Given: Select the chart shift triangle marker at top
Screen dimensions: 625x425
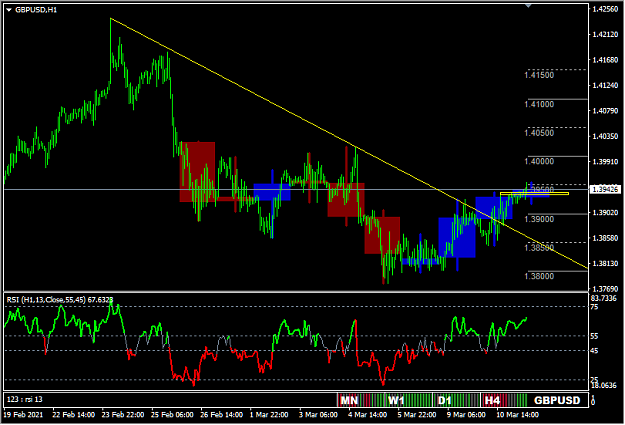Looking at the screenshot, I should [529, 6].
